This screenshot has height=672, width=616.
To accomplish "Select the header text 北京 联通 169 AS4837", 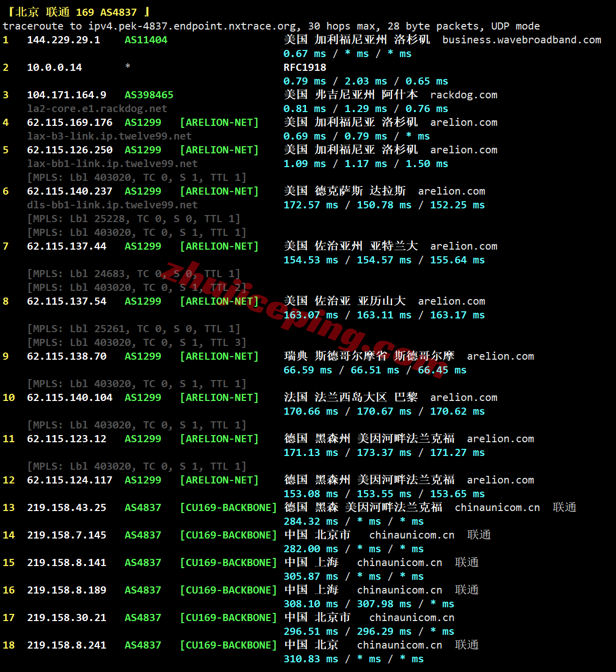I will [x=76, y=12].
